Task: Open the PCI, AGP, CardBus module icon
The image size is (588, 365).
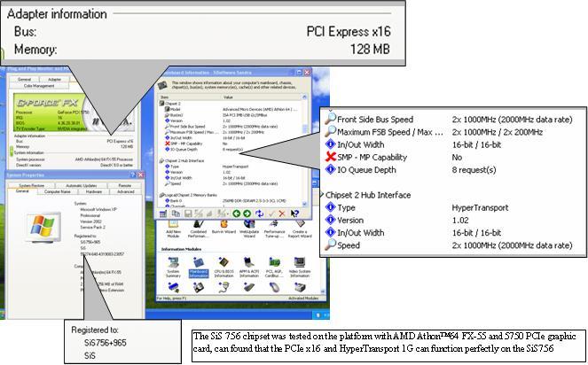Action: pyautogui.click(x=274, y=268)
